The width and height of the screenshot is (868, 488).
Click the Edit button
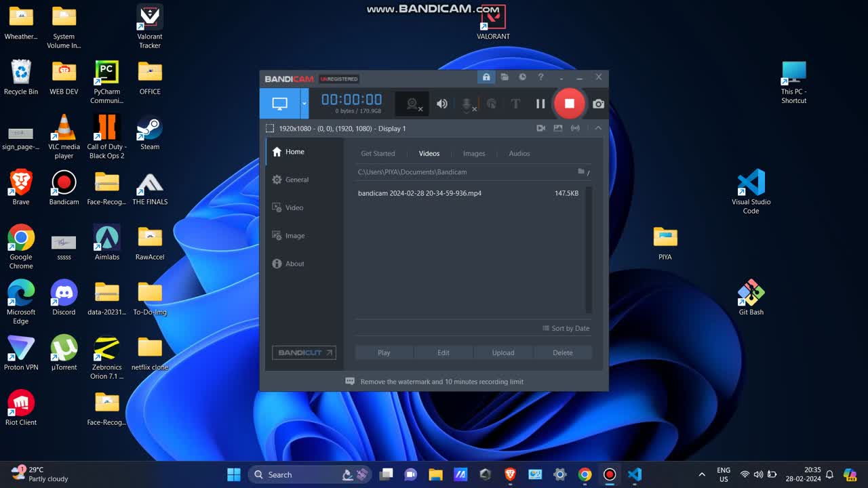pyautogui.click(x=443, y=352)
